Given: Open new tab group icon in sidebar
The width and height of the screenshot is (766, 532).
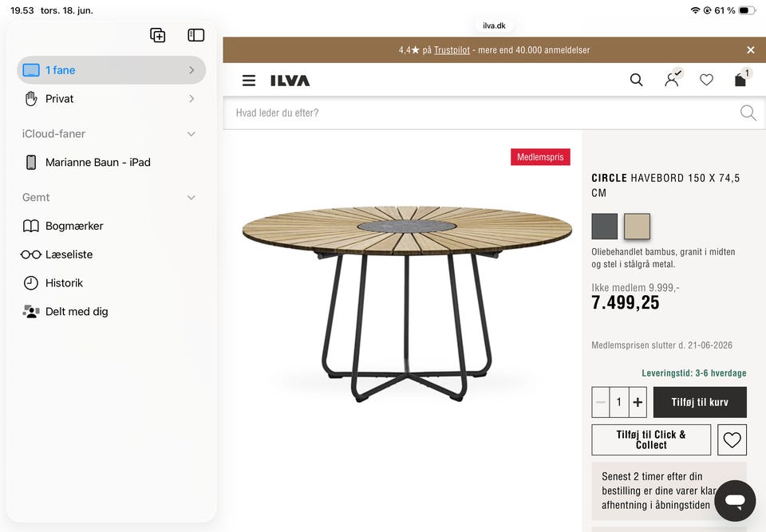Looking at the screenshot, I should pos(157,35).
